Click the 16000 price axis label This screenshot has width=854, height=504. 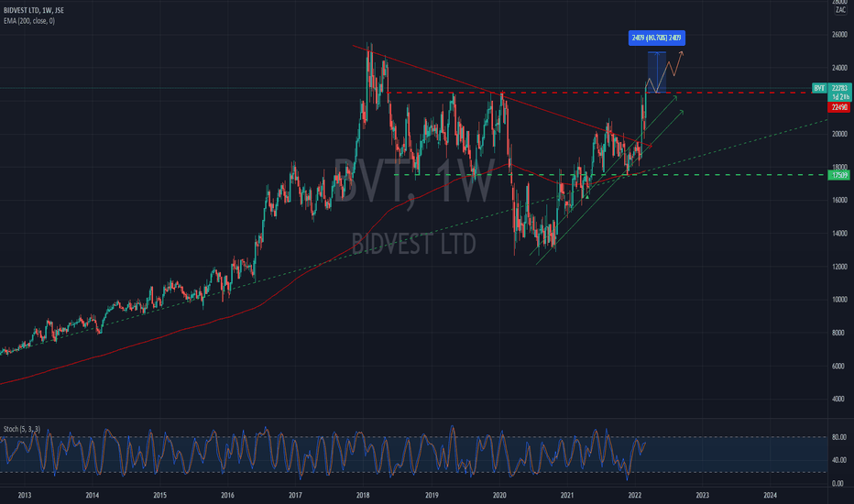[839, 200]
